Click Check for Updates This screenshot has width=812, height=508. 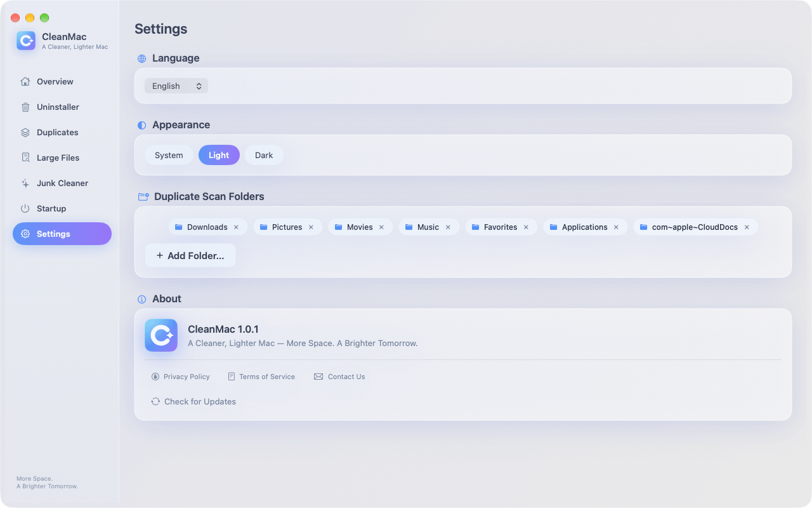(x=193, y=401)
